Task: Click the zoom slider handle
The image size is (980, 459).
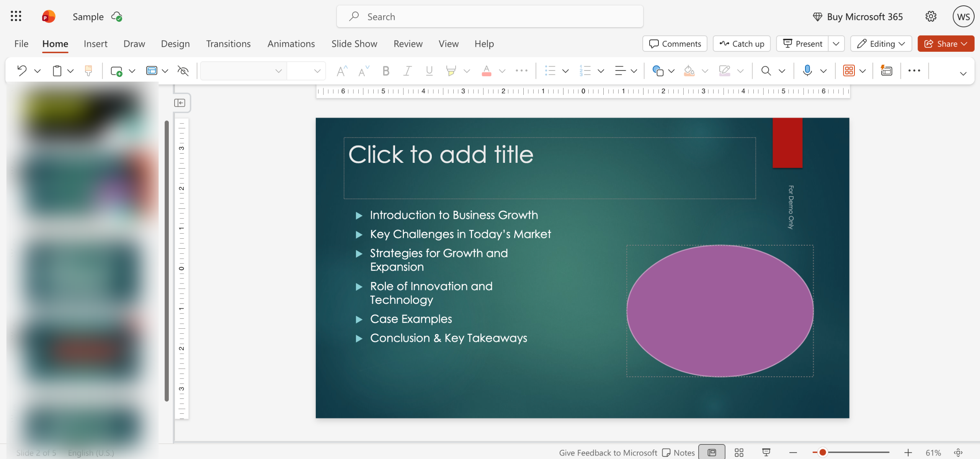Action: [x=822, y=452]
